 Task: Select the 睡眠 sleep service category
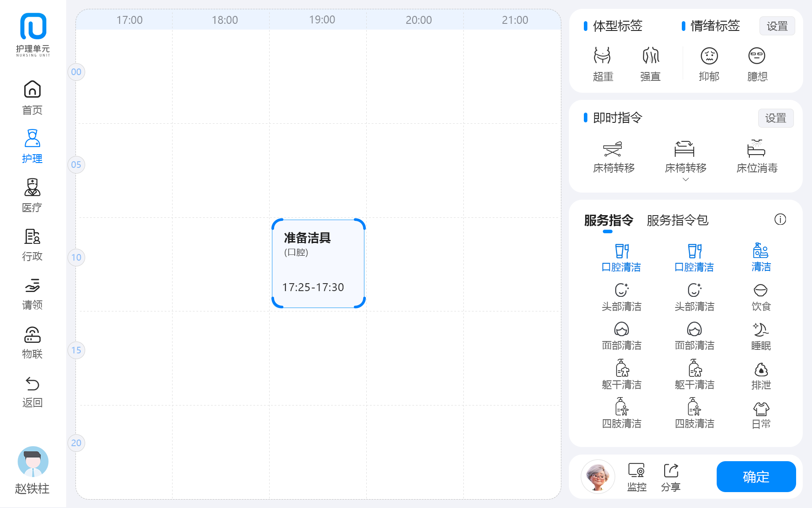click(761, 337)
